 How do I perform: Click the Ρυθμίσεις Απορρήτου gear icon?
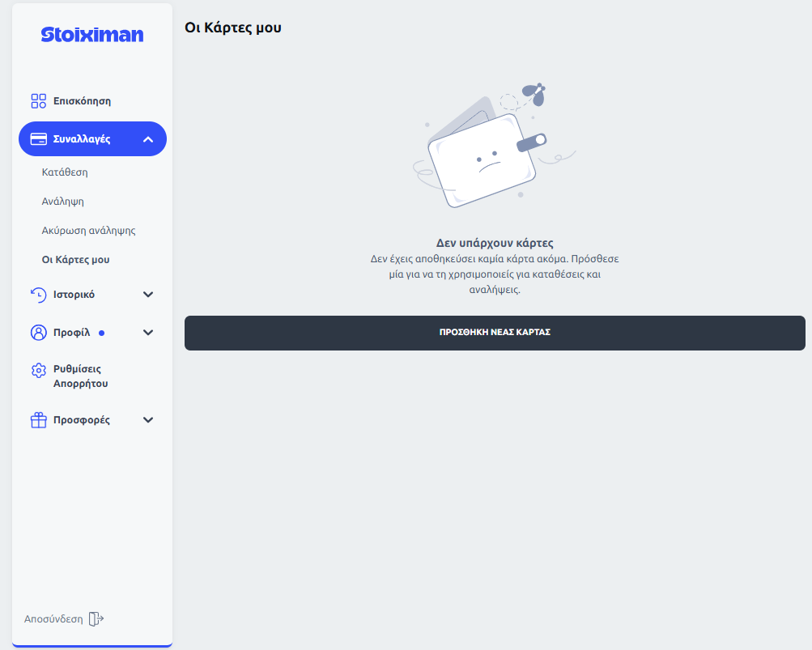click(38, 370)
